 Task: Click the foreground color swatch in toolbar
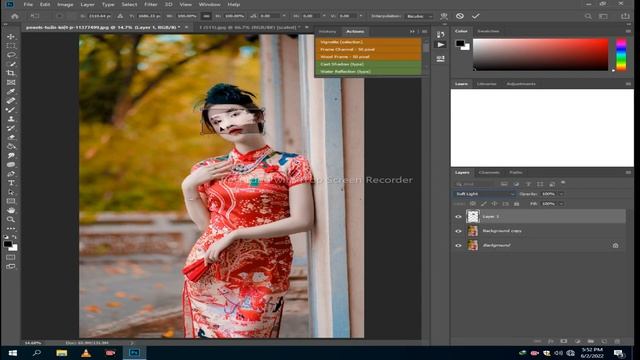tap(7, 244)
